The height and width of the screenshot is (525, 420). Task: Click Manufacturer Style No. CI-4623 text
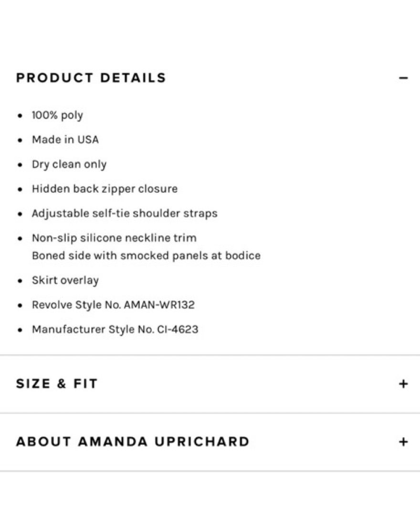(115, 329)
